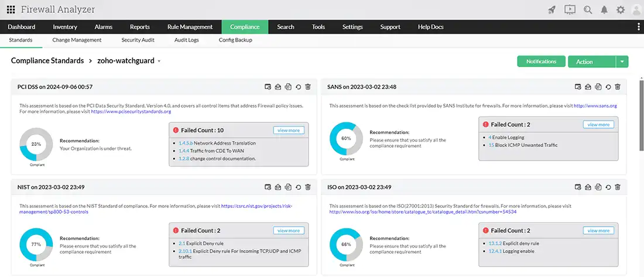
Task: Click the page vertical scrollbar
Action: tap(642, 115)
